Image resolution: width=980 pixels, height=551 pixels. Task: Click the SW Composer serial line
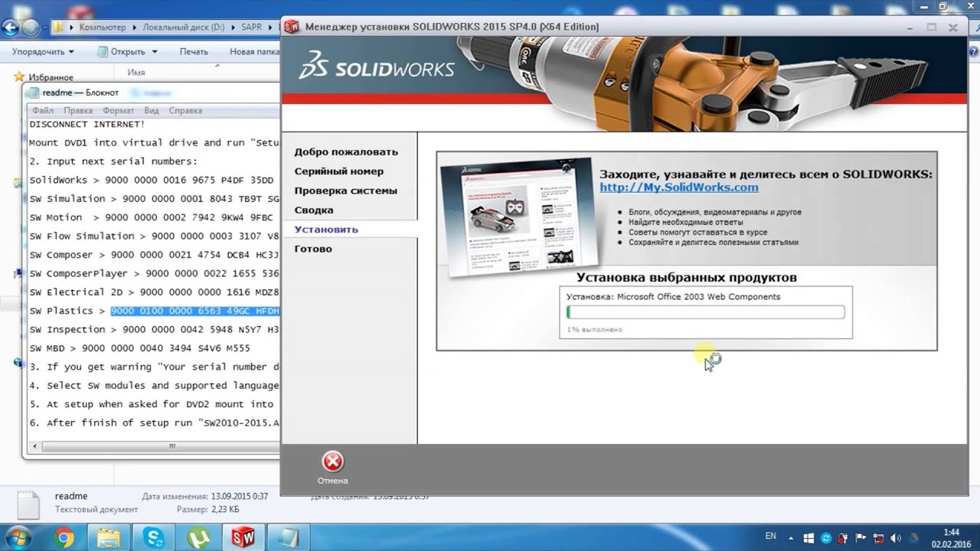[155, 255]
